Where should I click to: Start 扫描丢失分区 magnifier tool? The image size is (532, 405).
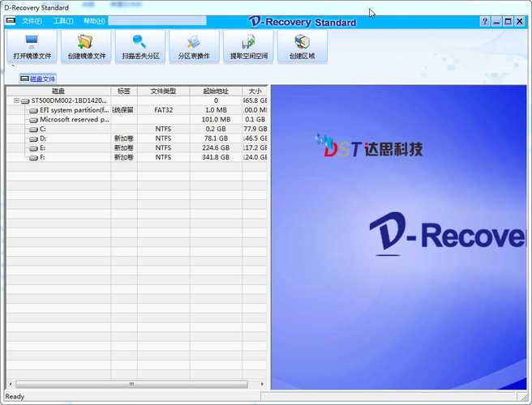(140, 47)
